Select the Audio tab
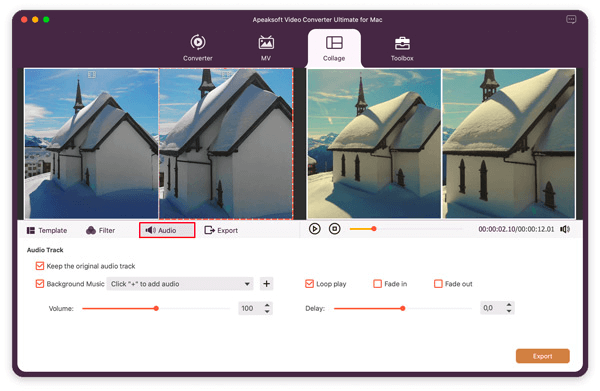This screenshot has height=391, width=600. pos(167,230)
